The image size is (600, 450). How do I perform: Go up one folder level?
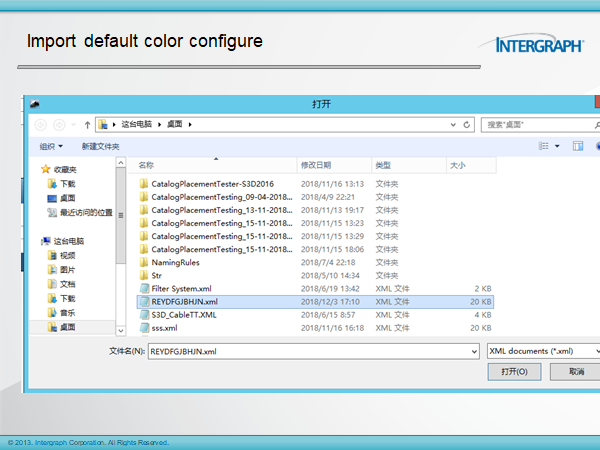click(x=87, y=125)
